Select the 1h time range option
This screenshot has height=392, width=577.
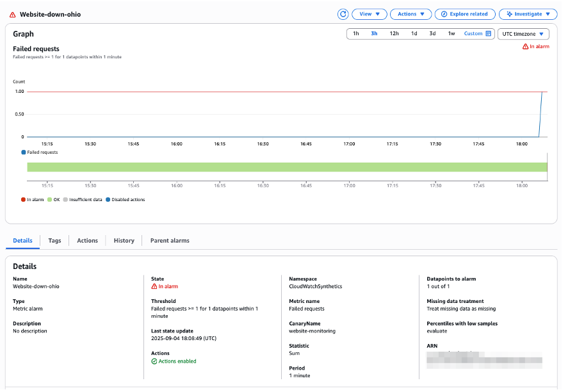click(356, 34)
